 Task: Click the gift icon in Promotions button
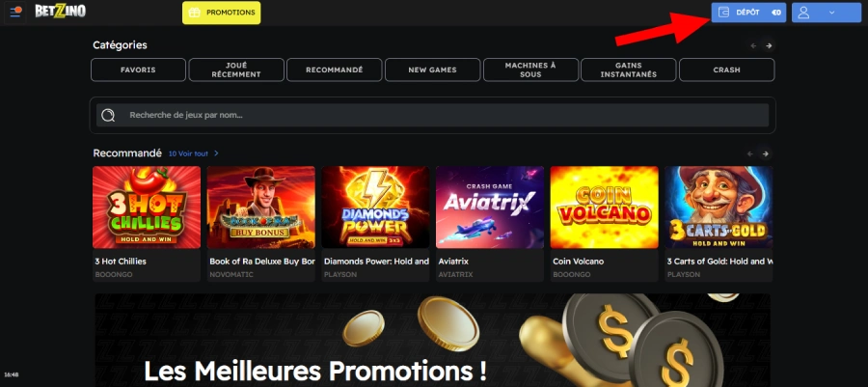(194, 13)
